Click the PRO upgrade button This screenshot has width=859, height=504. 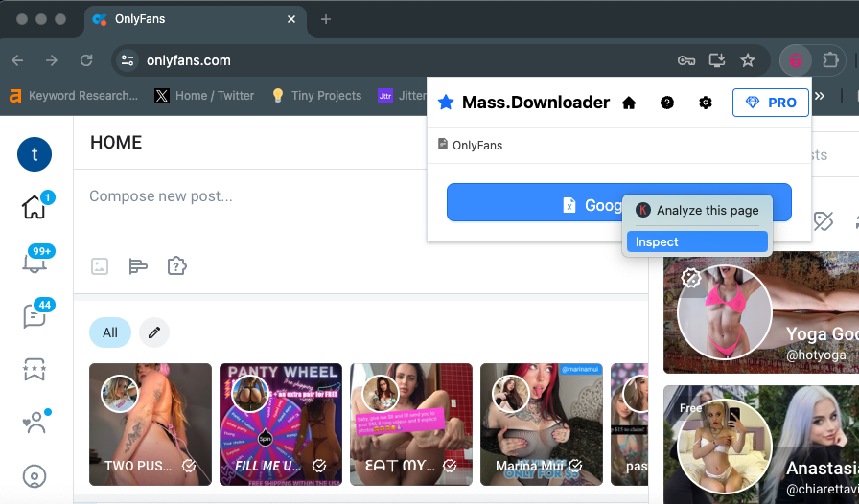pos(770,103)
